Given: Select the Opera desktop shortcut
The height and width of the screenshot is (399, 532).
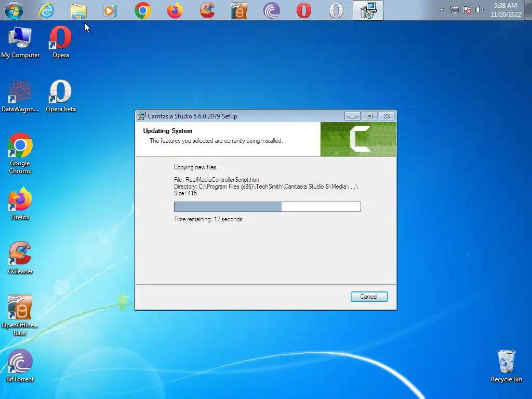Looking at the screenshot, I should click(x=61, y=43).
